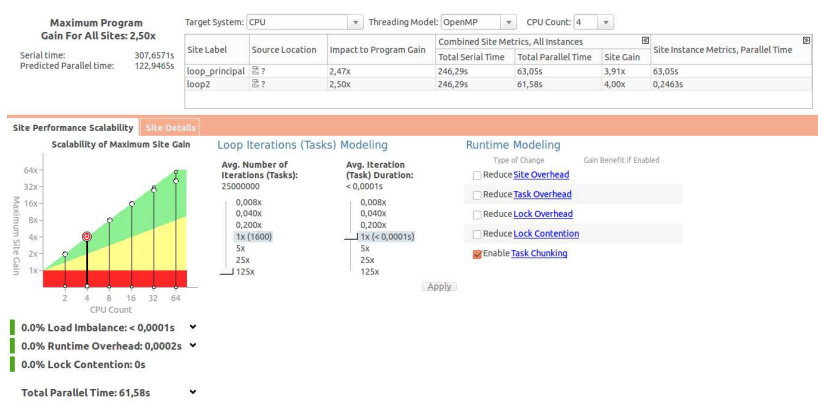The image size is (822, 406).
Task: Switch to the Site Details tab
Action: coord(170,128)
